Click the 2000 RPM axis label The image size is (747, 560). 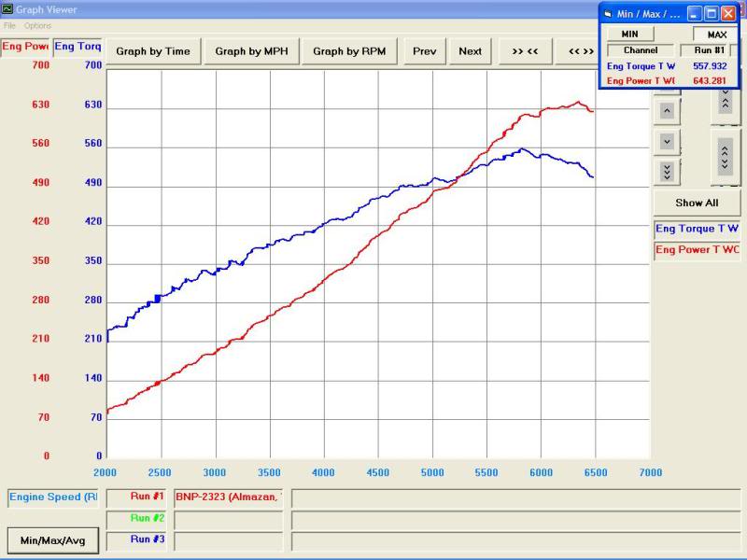pyautogui.click(x=106, y=473)
